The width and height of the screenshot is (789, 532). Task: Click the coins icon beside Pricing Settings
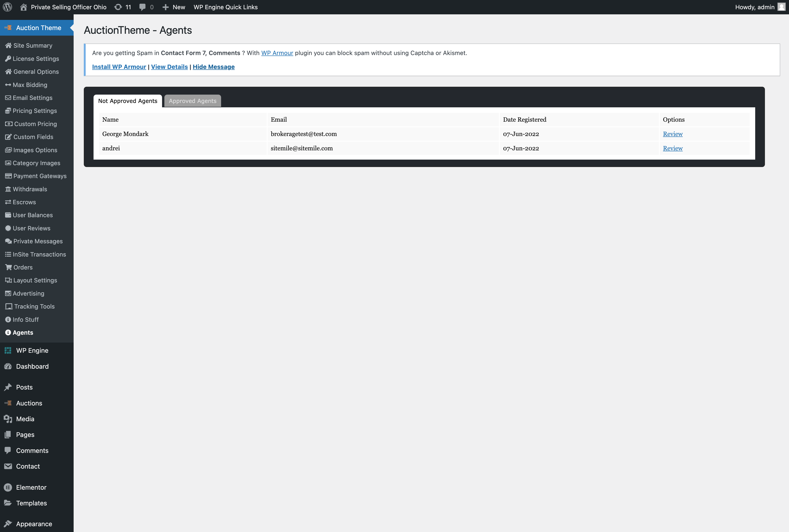(8, 111)
